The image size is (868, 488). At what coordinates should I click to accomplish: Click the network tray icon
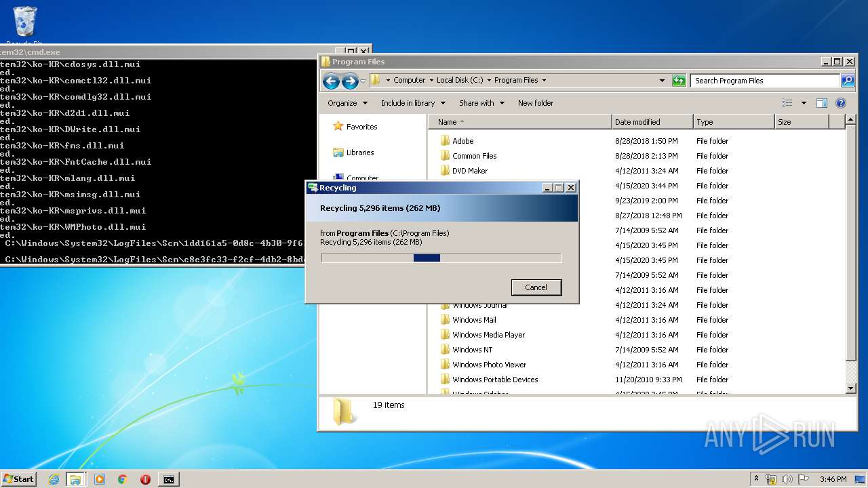coord(771,479)
